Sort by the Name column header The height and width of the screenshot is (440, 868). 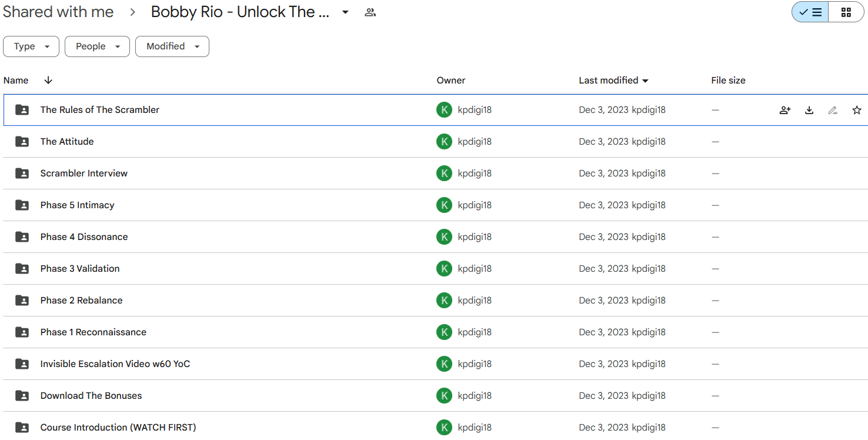(x=16, y=81)
